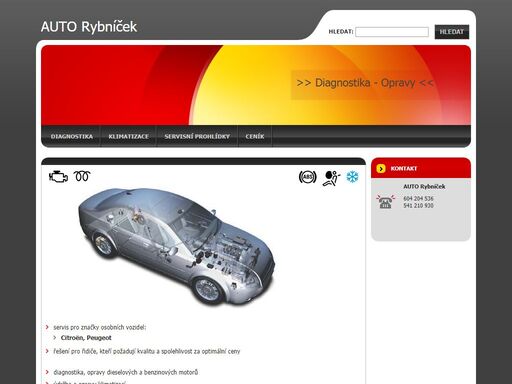Click the AUTO Rybníček contact name
Screen dimensions: 512x384
(424, 186)
